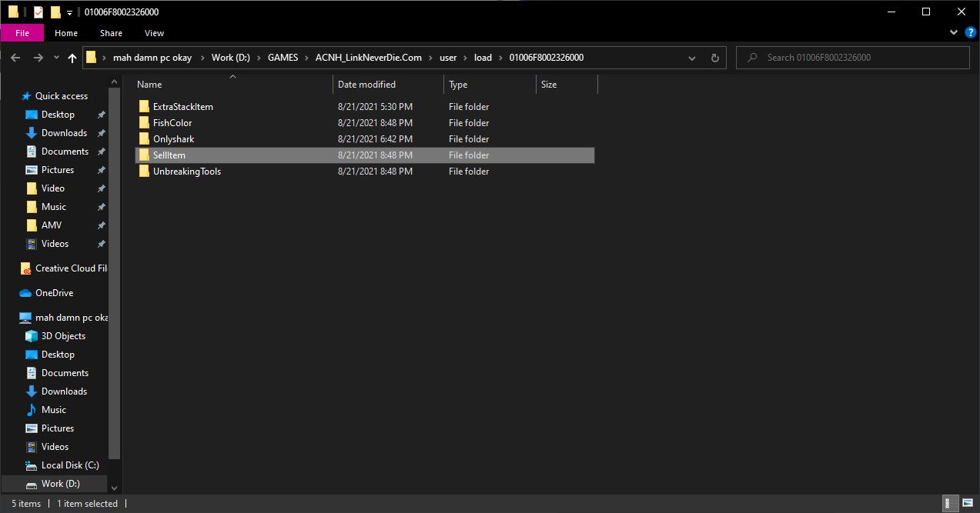
Task: Open the File menu
Action: (x=22, y=33)
